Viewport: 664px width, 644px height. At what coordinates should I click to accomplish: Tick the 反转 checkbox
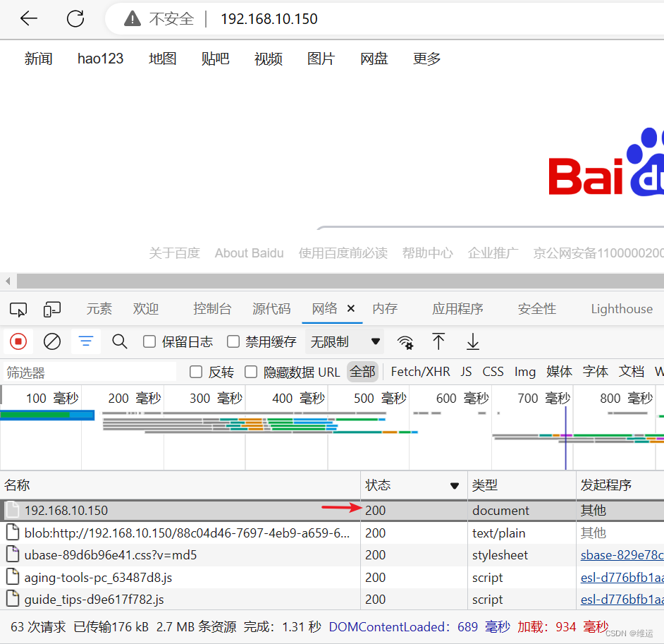196,372
